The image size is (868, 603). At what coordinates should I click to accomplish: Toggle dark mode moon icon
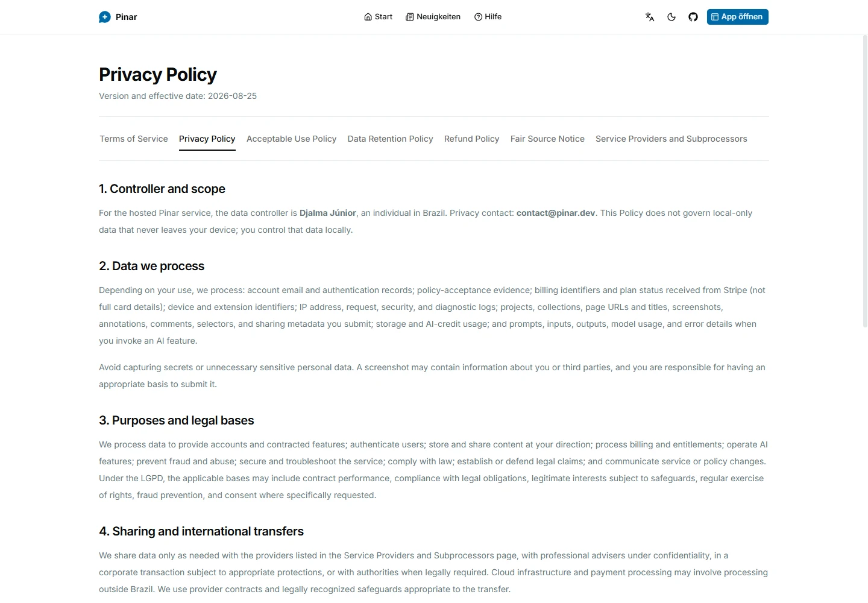click(671, 17)
